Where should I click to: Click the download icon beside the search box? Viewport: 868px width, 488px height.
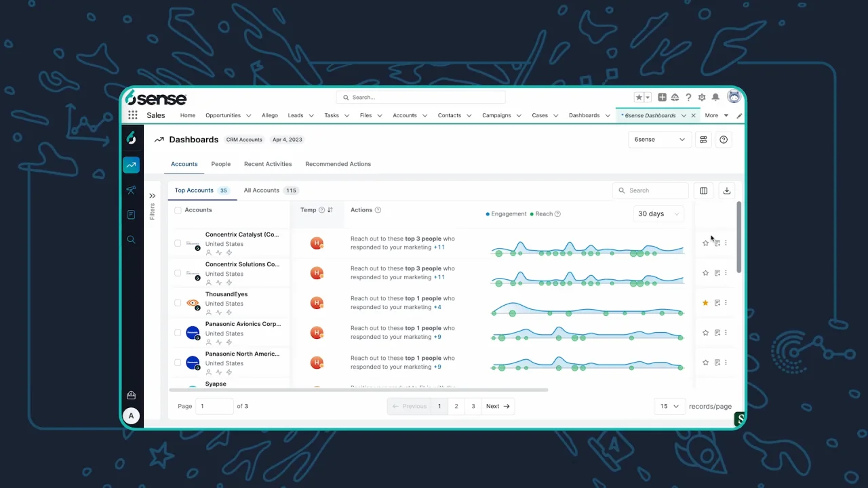pyautogui.click(x=726, y=191)
